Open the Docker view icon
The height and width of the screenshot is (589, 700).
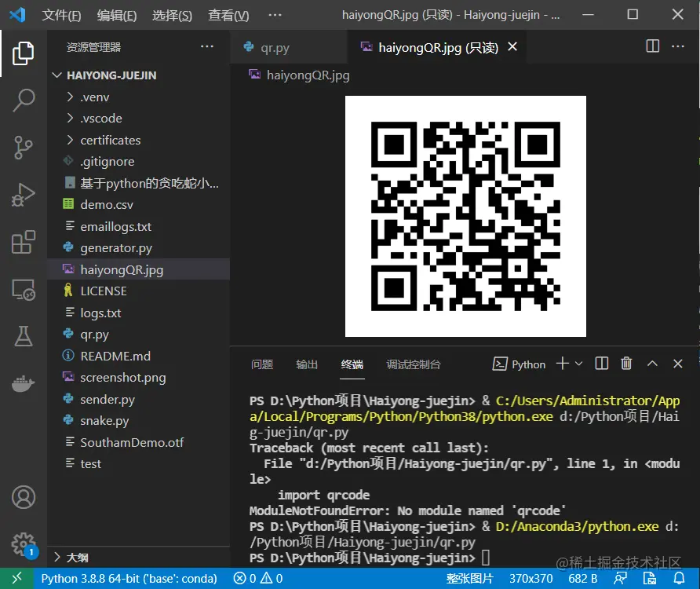click(24, 383)
